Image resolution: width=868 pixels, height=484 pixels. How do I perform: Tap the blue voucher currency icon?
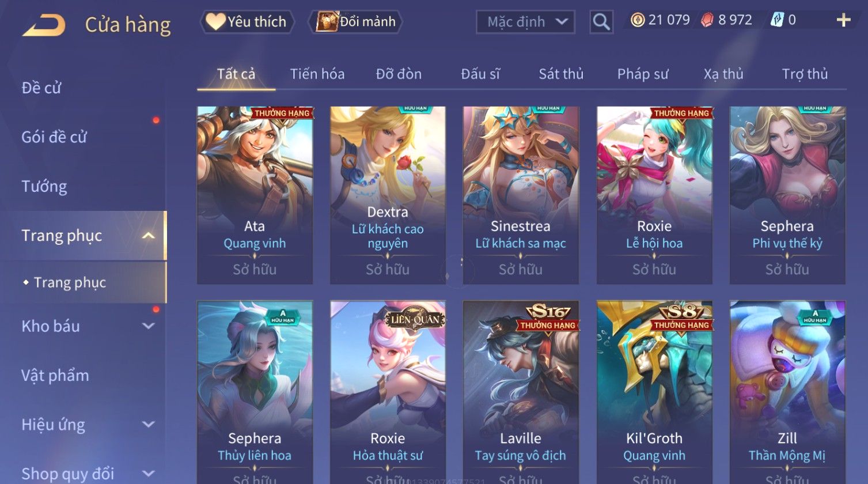tap(777, 20)
